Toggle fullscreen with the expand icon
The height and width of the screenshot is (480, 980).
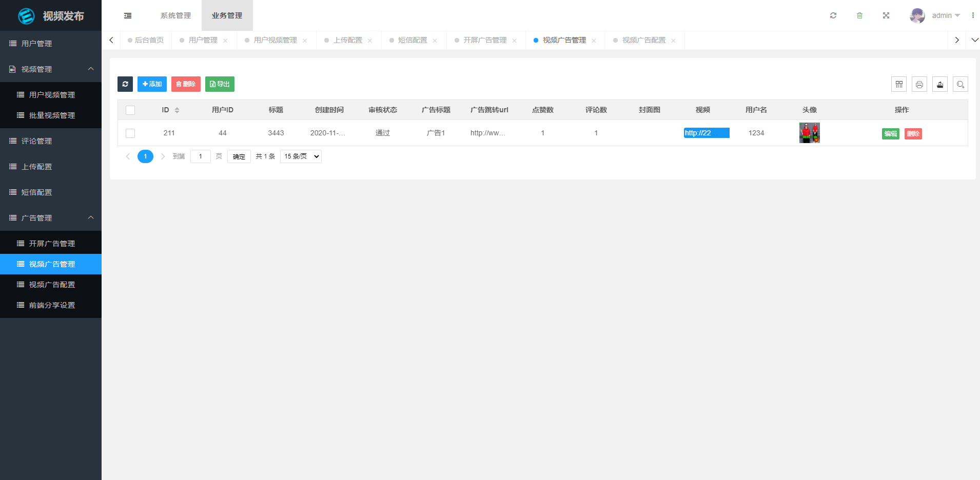point(886,15)
